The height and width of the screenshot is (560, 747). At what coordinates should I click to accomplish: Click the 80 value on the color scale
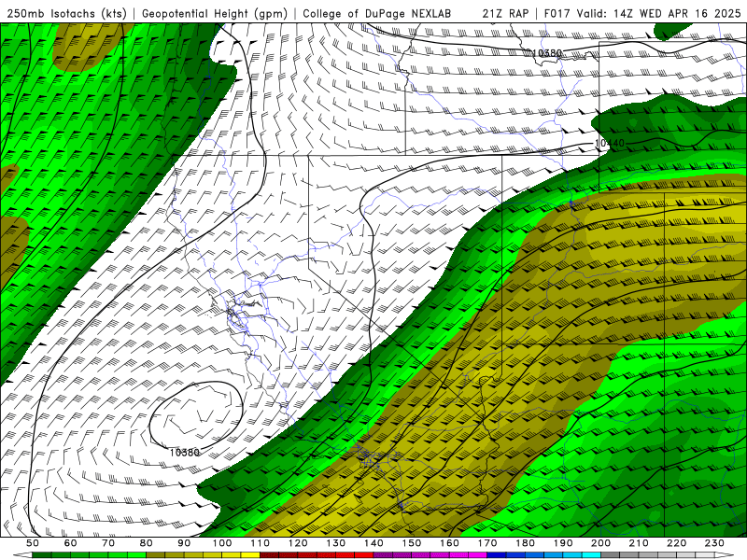147,542
